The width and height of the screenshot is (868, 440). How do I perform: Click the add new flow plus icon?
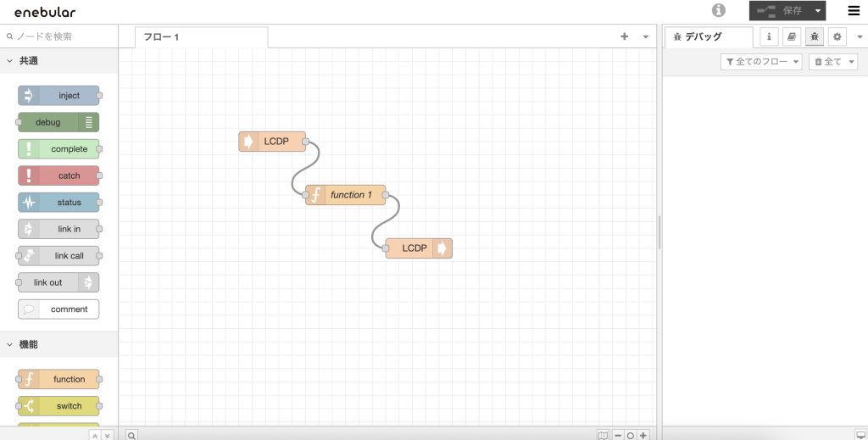(x=625, y=36)
